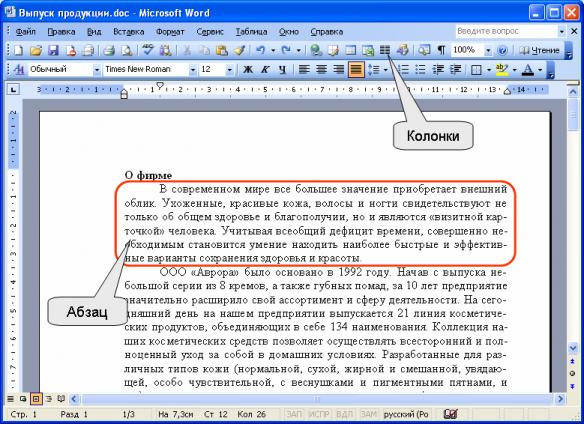Image resolution: width=584 pixels, height=424 pixels.
Task: Click the Paste clipboard icon
Action: (x=222, y=50)
